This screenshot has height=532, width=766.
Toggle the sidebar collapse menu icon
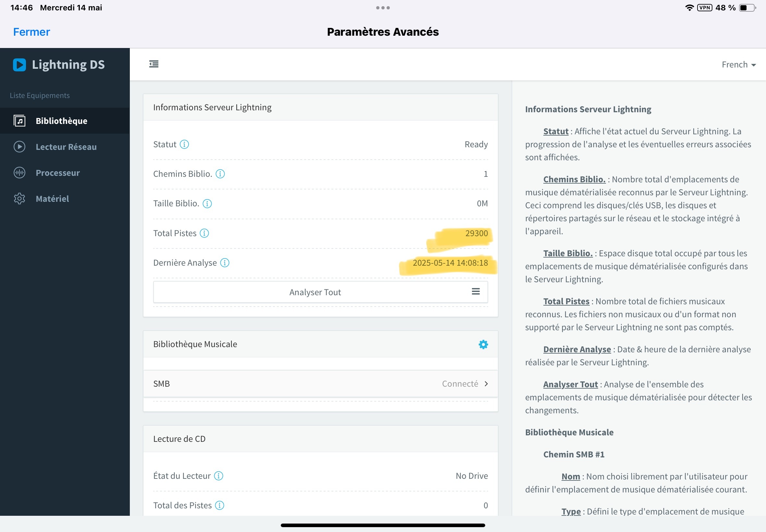(154, 64)
